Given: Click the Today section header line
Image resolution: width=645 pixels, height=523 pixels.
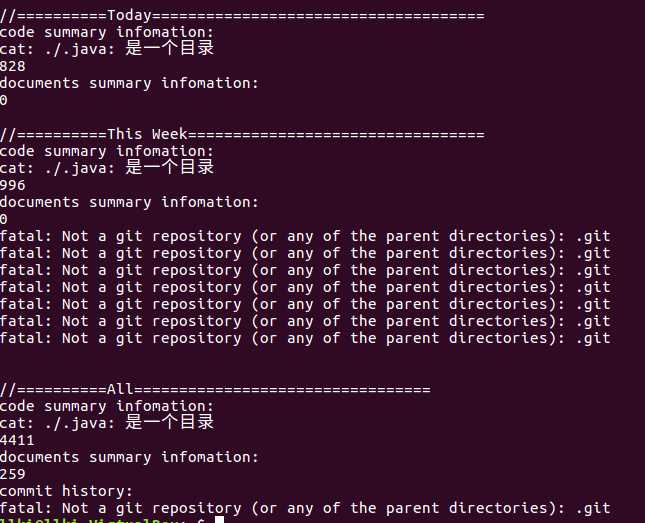Looking at the screenshot, I should [242, 15].
